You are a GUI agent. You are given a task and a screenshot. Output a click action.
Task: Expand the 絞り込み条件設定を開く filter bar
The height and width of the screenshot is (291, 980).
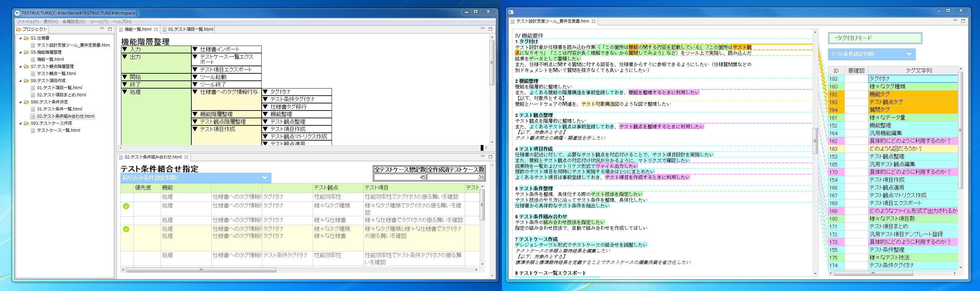[x=195, y=178]
